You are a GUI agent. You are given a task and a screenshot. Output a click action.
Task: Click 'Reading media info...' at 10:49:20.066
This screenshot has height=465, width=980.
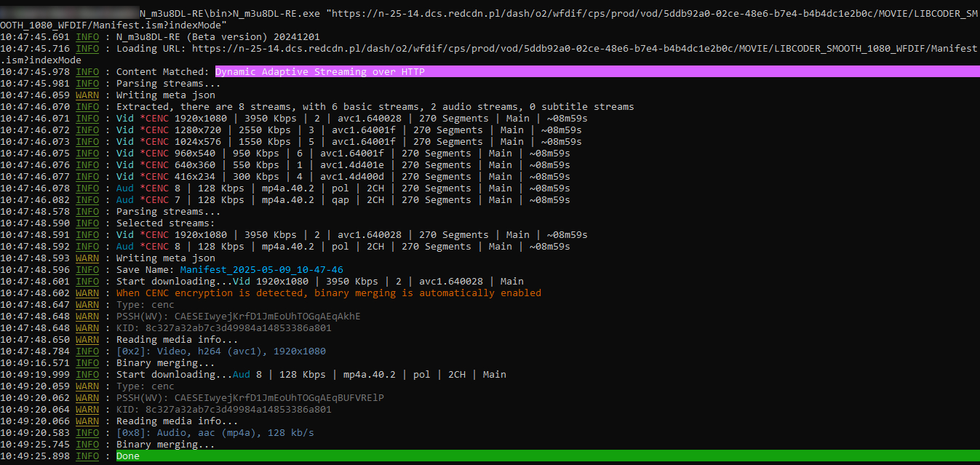click(x=178, y=421)
